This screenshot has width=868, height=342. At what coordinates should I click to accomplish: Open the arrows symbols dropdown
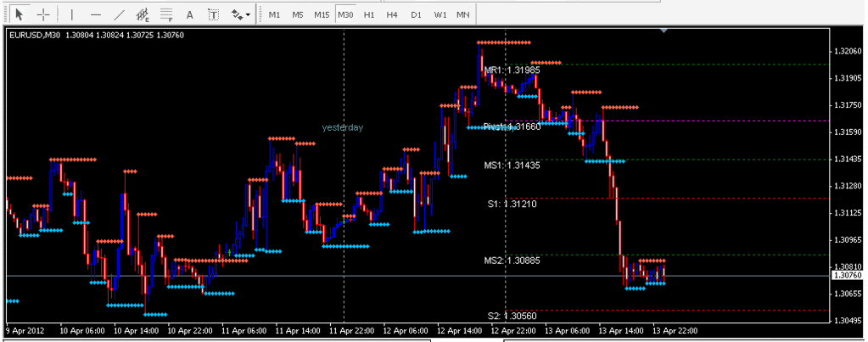[241, 14]
